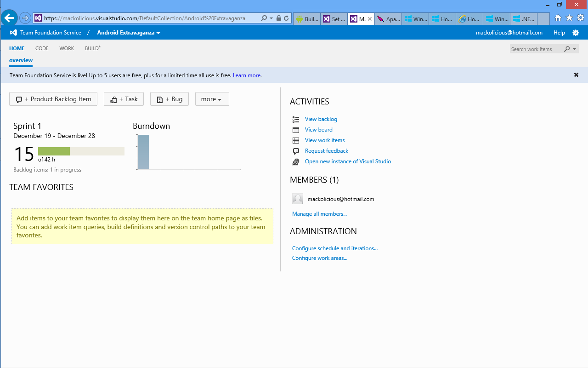Click the Visual Studio logo in header

pyautogui.click(x=13, y=33)
